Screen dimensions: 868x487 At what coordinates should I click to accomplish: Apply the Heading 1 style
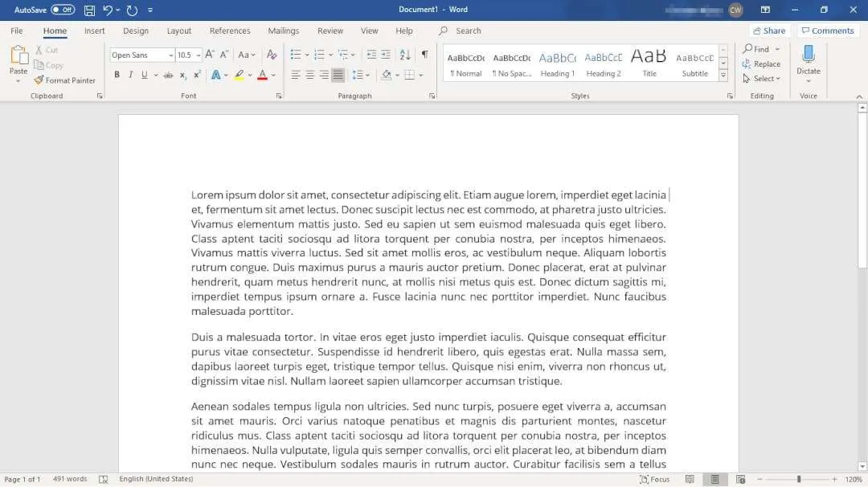tap(558, 63)
